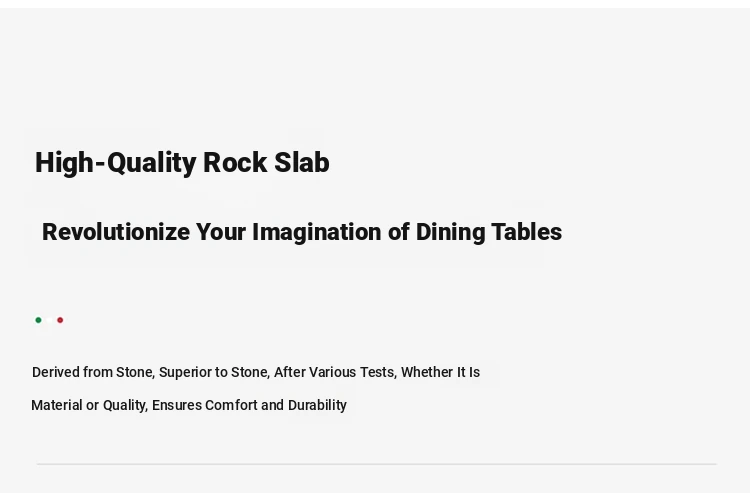Image resolution: width=750 pixels, height=493 pixels.
Task: Click "Ensures Comfort and Durability" text
Action: click(x=249, y=405)
